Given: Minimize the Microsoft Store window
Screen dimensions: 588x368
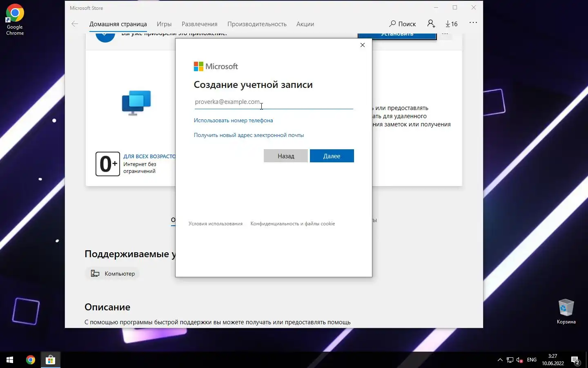Looking at the screenshot, I should [436, 8].
